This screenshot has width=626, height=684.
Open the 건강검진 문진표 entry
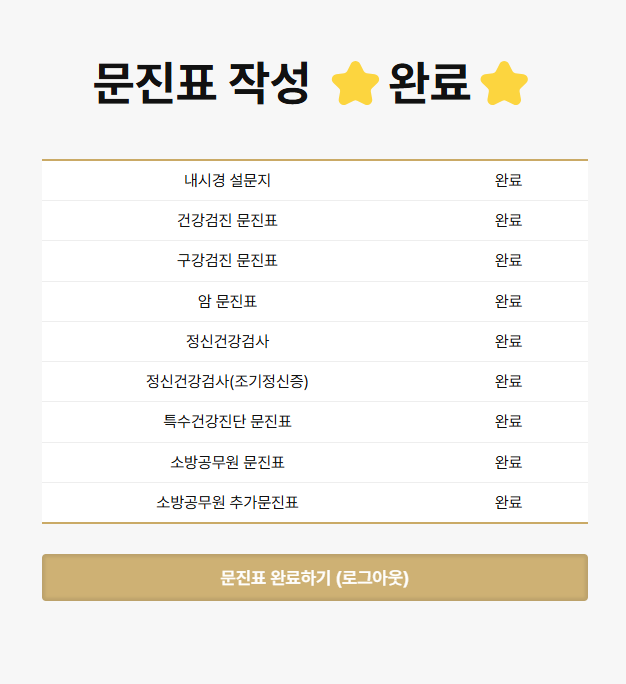click(x=227, y=221)
